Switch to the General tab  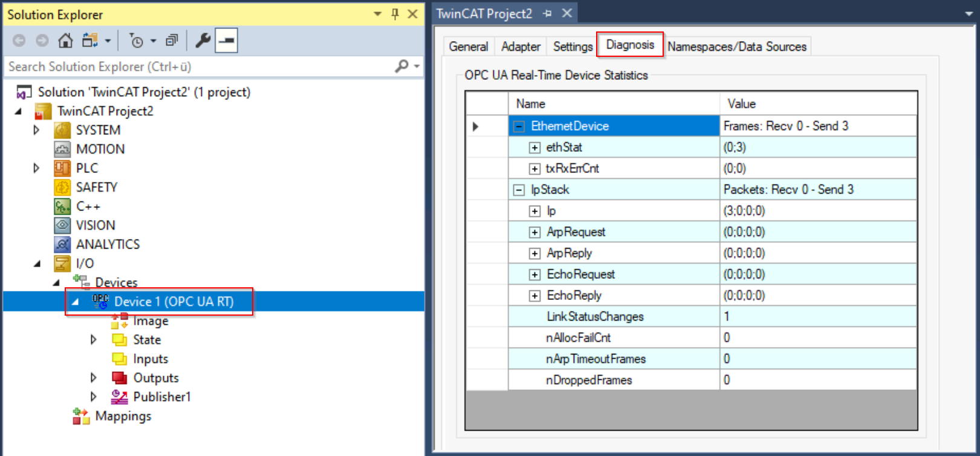(x=469, y=47)
